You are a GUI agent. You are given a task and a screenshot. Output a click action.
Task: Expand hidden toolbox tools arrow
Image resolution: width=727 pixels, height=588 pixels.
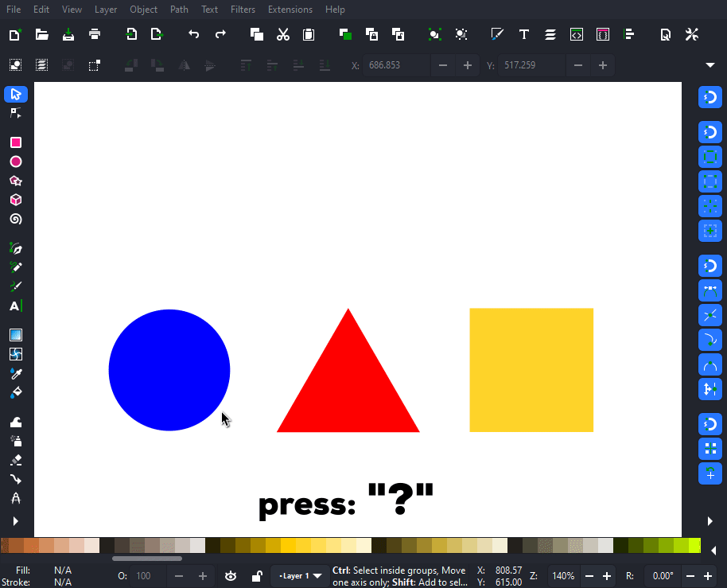tap(16, 521)
